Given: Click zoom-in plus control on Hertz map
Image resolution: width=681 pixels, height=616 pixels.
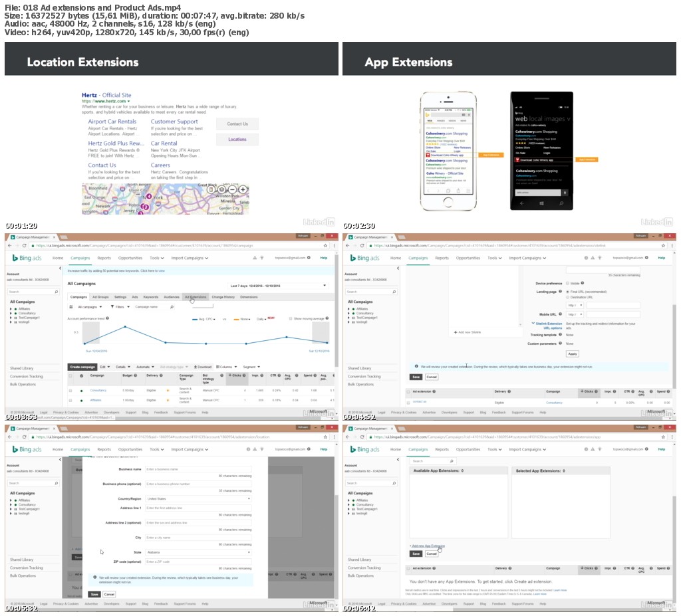Looking at the screenshot, I should click(243, 189).
